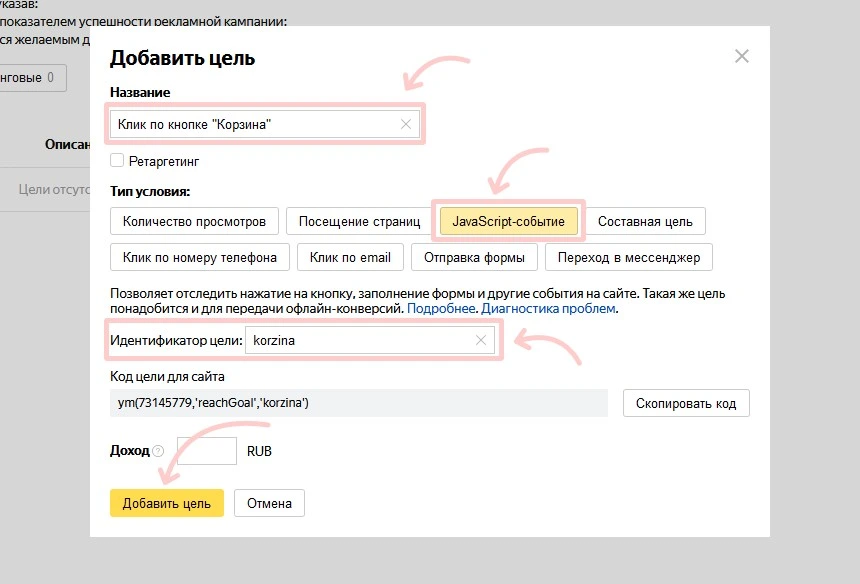Click the Скопировать код button
860x584 pixels.
click(685, 403)
